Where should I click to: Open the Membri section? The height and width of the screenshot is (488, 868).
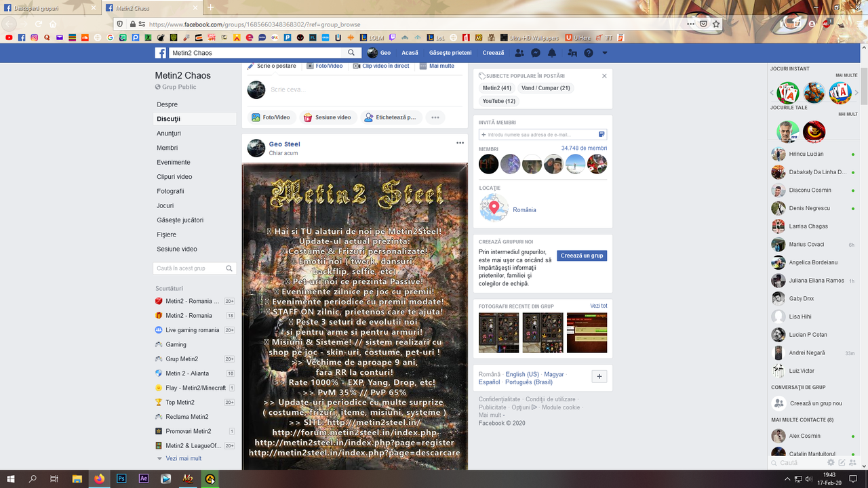167,148
